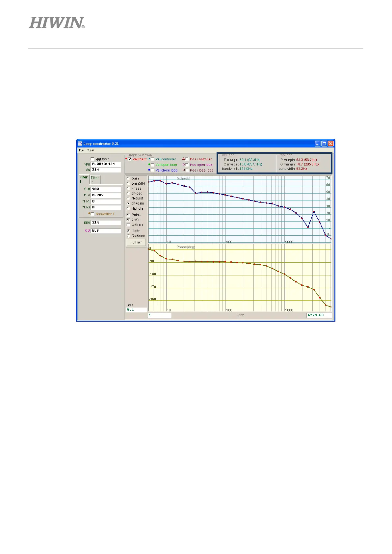Click the ppg field showing 314

tap(106, 223)
